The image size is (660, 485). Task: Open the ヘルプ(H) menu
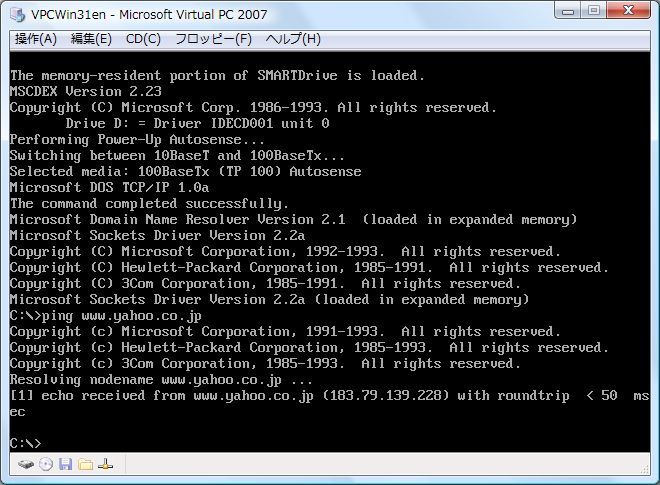click(x=293, y=39)
